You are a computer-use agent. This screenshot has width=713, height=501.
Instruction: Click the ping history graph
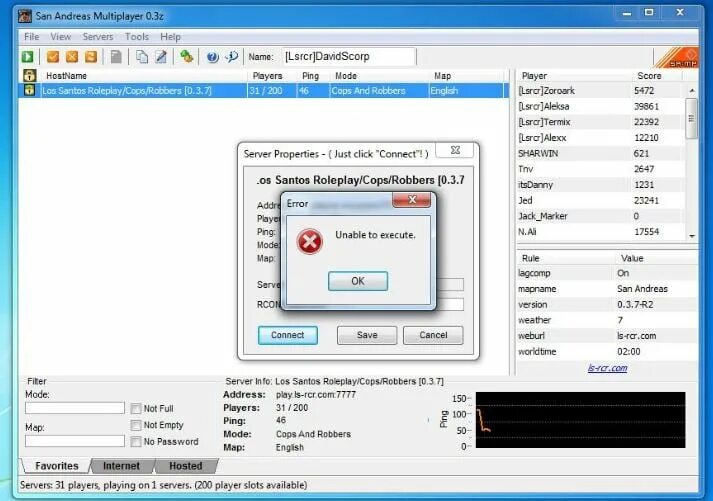[x=580, y=420]
